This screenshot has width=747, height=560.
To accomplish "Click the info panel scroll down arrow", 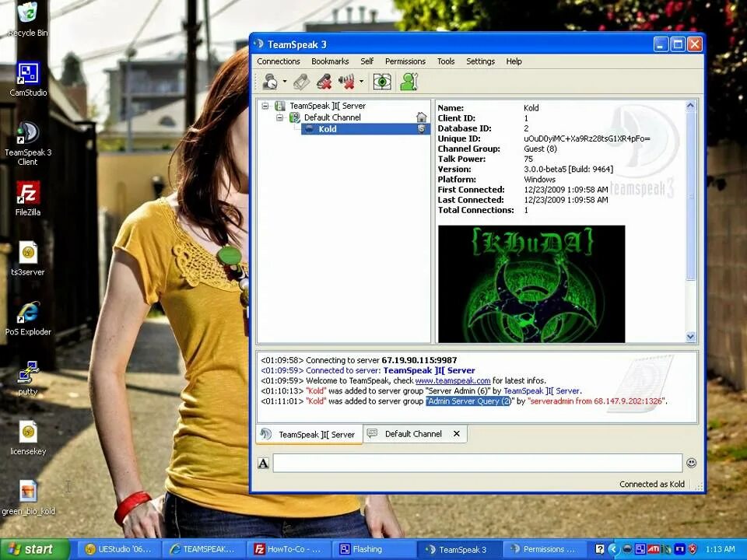I will (x=691, y=337).
